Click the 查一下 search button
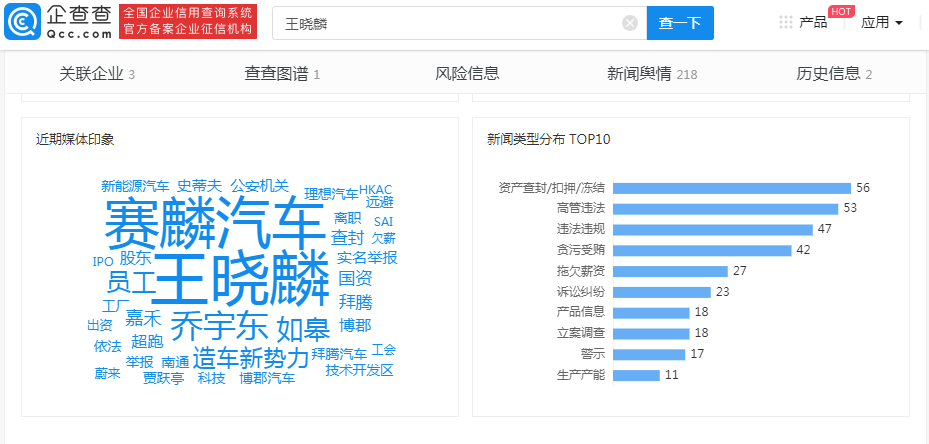This screenshot has width=929, height=444. tap(680, 23)
